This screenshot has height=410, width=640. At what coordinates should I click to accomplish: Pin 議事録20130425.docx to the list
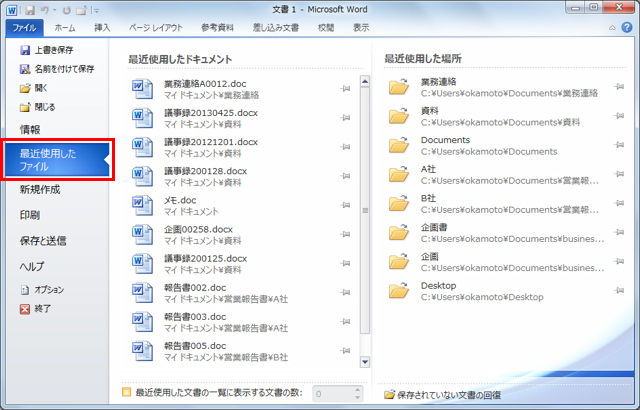click(345, 117)
